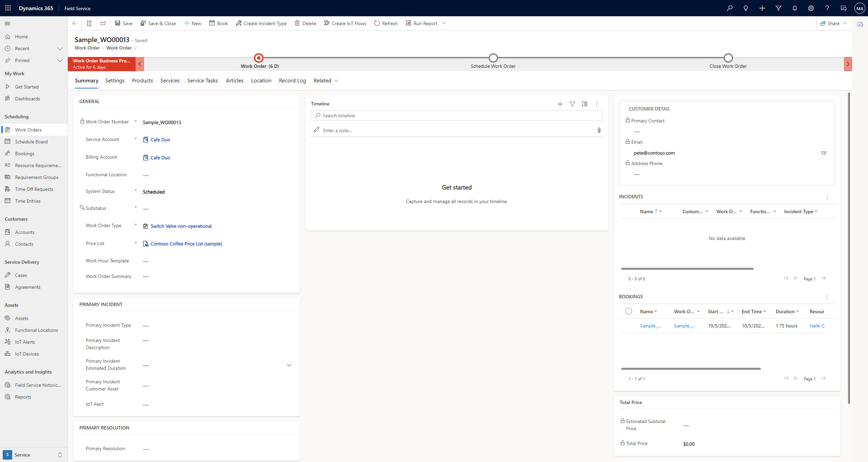Open Incidents more commands ellipsis

pos(827,197)
